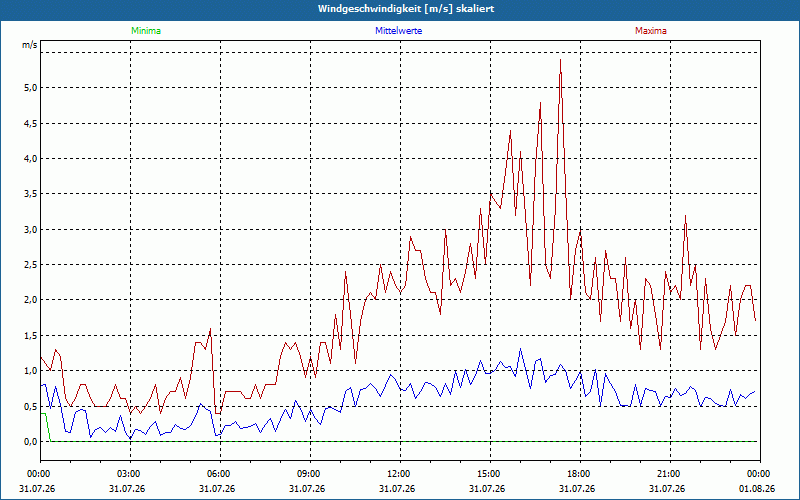The image size is (800, 500).
Task: Click the 3,0 y-axis value
Action: click(x=31, y=229)
